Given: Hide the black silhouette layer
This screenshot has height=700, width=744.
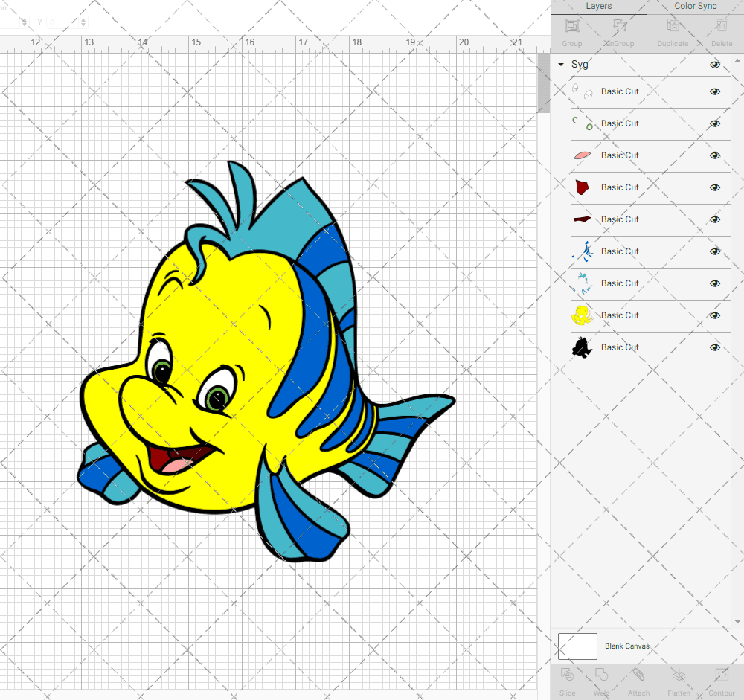Looking at the screenshot, I should [x=715, y=347].
